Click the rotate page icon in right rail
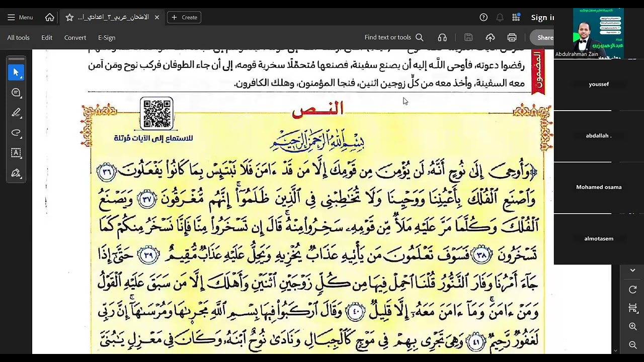Screen dimensions: 644x362 [633, 290]
